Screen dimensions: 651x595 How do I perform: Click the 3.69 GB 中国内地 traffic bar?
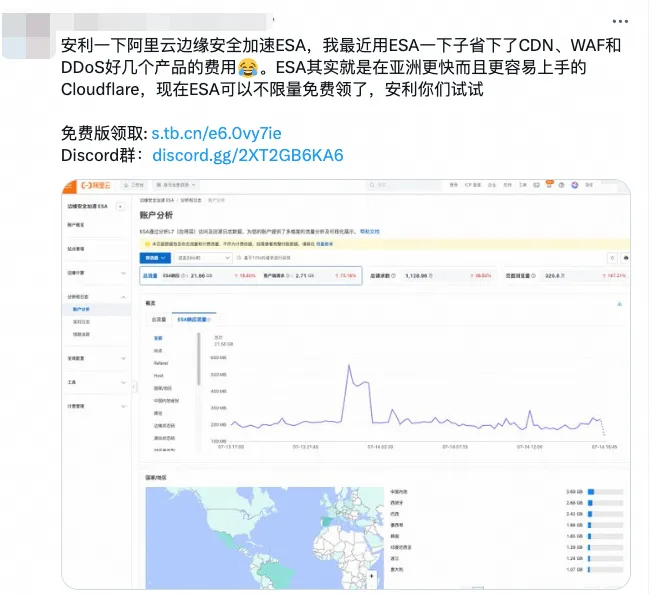605,492
